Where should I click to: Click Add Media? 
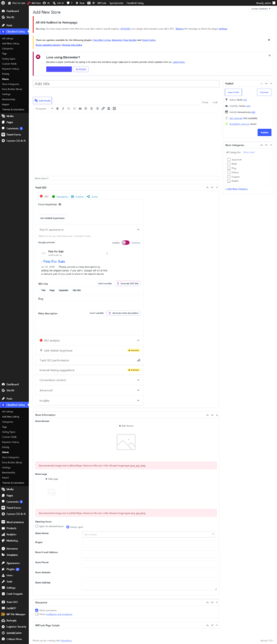pos(43,100)
